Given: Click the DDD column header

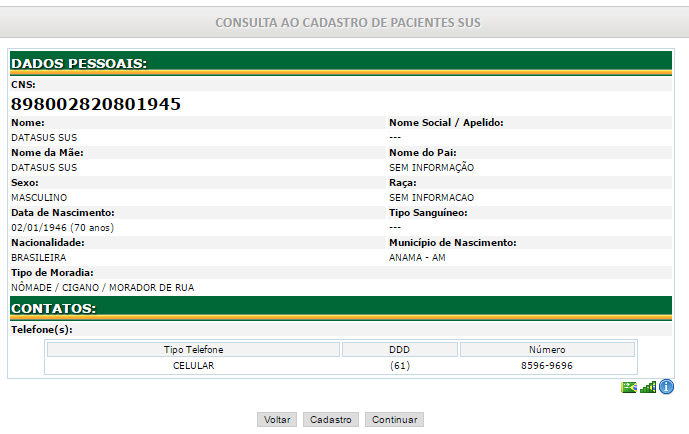Looking at the screenshot, I should [400, 350].
